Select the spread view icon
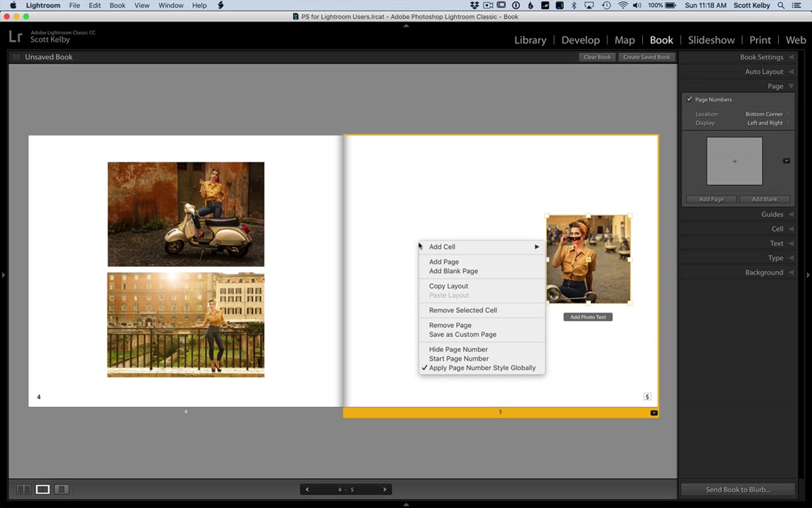Screen dimensions: 812x508 tap(43, 489)
